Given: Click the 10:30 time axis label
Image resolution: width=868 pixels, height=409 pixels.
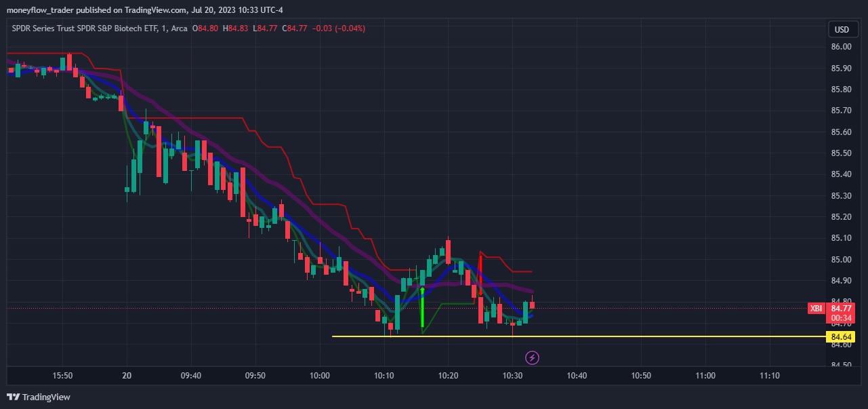Looking at the screenshot, I should (513, 375).
